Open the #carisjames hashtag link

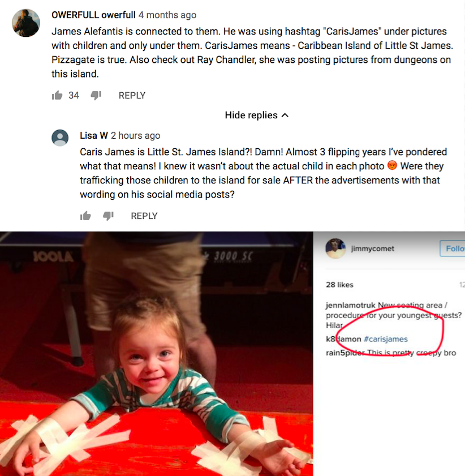(x=386, y=339)
